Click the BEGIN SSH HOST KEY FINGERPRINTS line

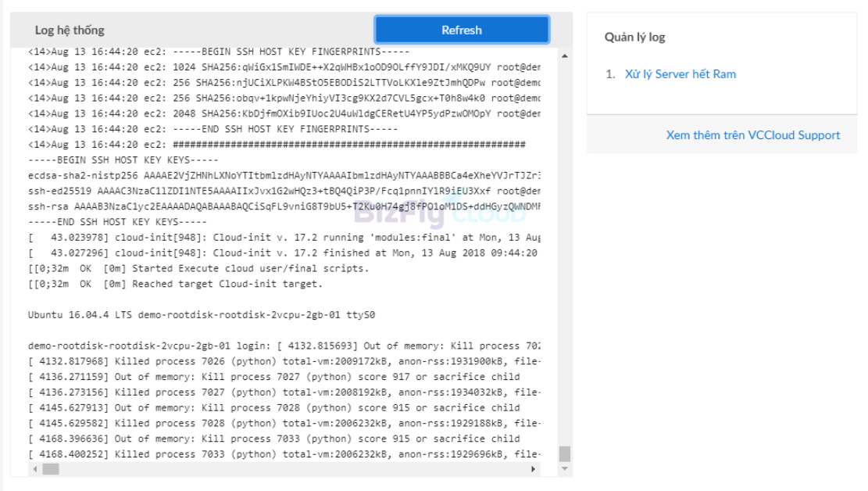(219, 52)
